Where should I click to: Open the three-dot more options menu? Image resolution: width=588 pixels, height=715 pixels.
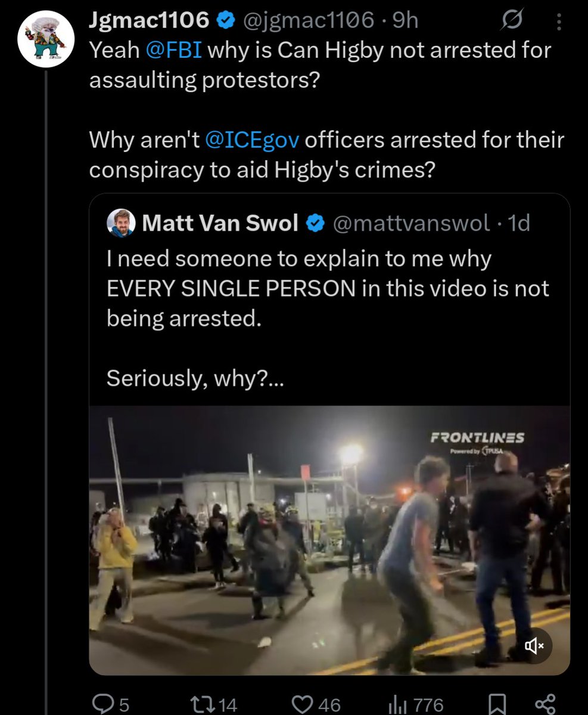click(x=559, y=22)
